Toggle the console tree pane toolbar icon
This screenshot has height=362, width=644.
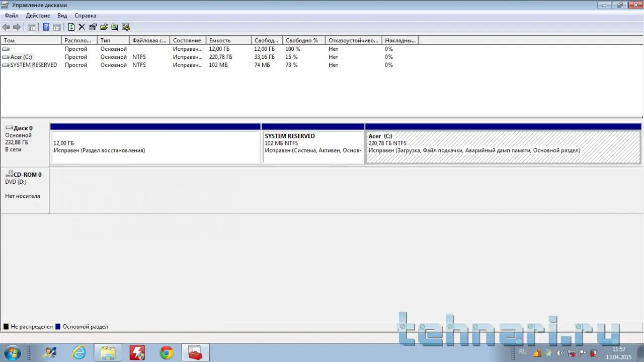coord(31,27)
